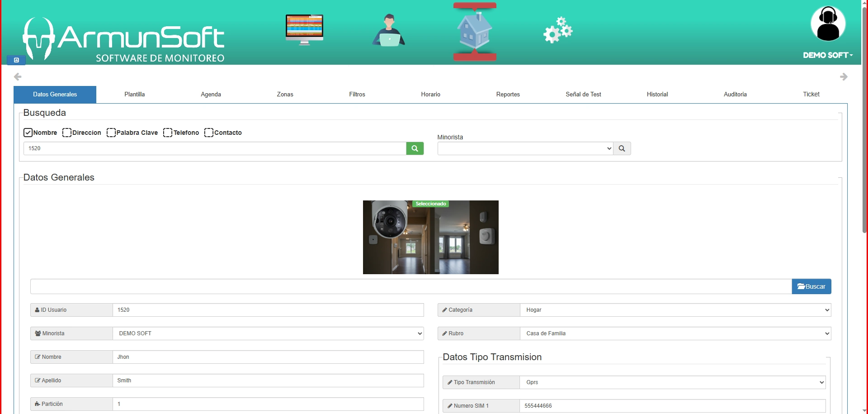Tick the Telefono search checkbox
This screenshot has width=868, height=414.
168,133
